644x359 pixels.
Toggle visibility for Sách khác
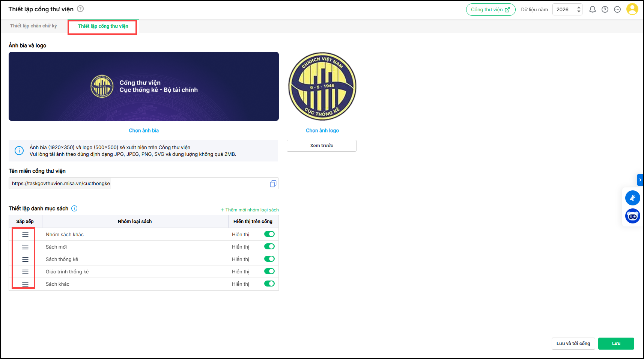coord(269,284)
